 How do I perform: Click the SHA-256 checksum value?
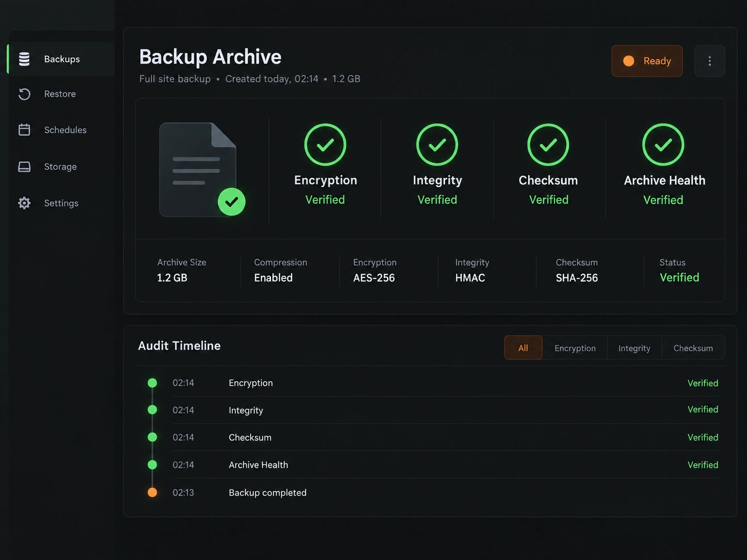(577, 278)
